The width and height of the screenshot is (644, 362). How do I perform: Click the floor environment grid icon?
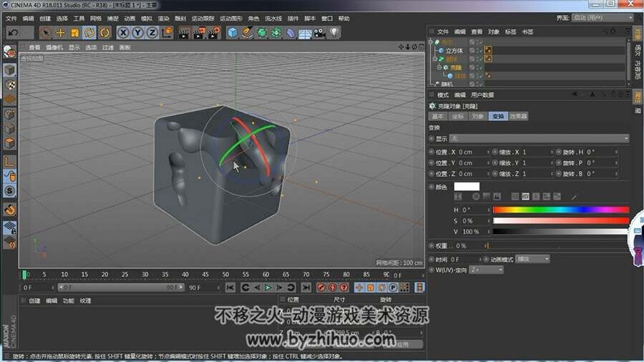(x=305, y=33)
